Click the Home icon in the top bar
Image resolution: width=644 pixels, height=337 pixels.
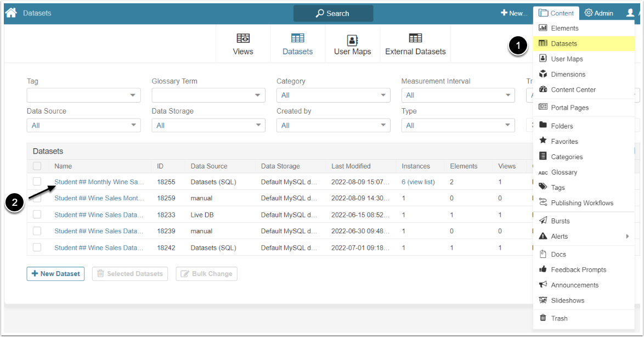pos(11,13)
